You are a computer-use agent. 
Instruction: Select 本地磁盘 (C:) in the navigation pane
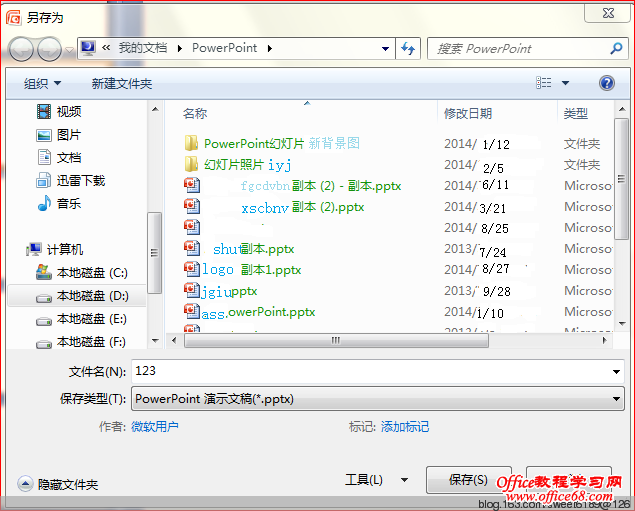[x=82, y=273]
